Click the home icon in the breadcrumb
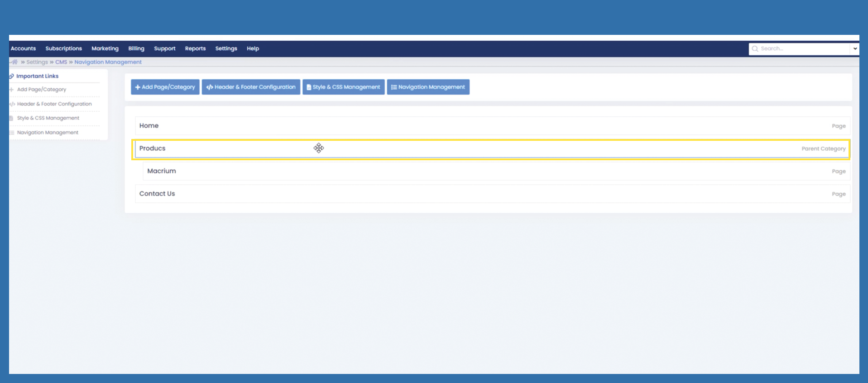Screen dimensions: 868x383 [14, 62]
